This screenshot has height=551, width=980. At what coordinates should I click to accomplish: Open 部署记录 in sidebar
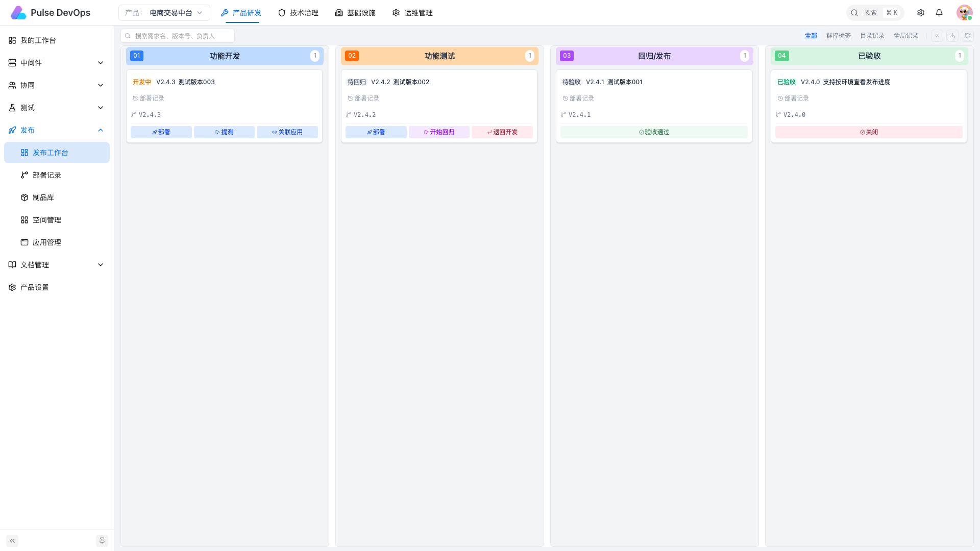[57, 175]
